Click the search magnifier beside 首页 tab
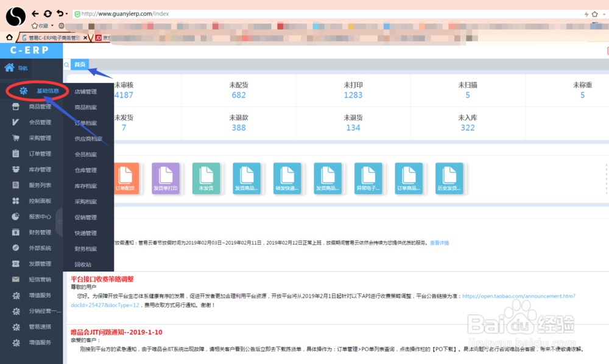 click(x=67, y=65)
